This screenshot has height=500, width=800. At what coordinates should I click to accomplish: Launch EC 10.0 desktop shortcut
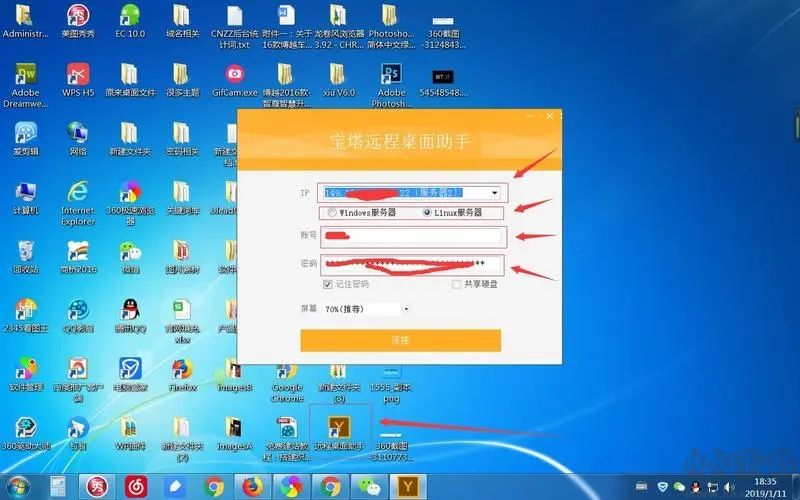pyautogui.click(x=130, y=20)
